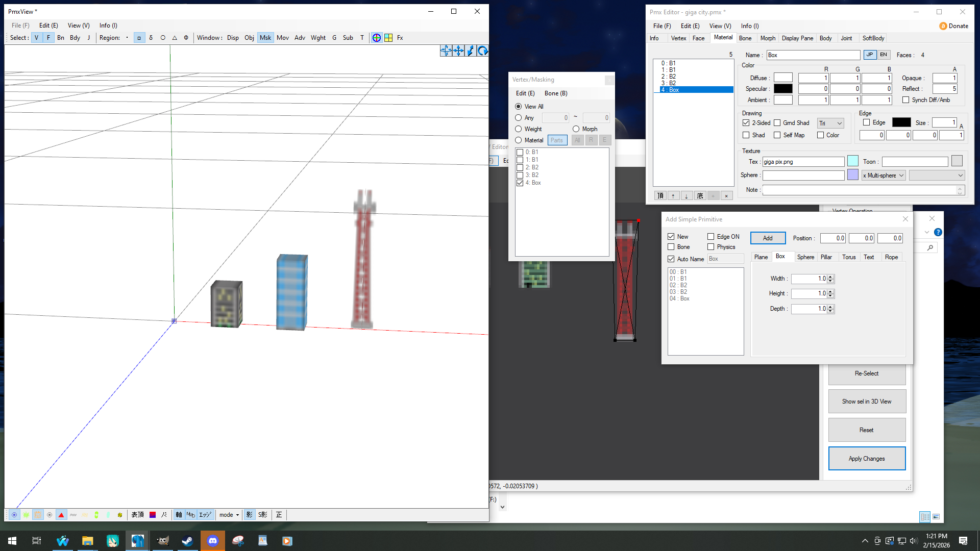Open the mode dropdown in bottom toolbar
Image resolution: width=980 pixels, height=551 pixels.
coord(229,515)
